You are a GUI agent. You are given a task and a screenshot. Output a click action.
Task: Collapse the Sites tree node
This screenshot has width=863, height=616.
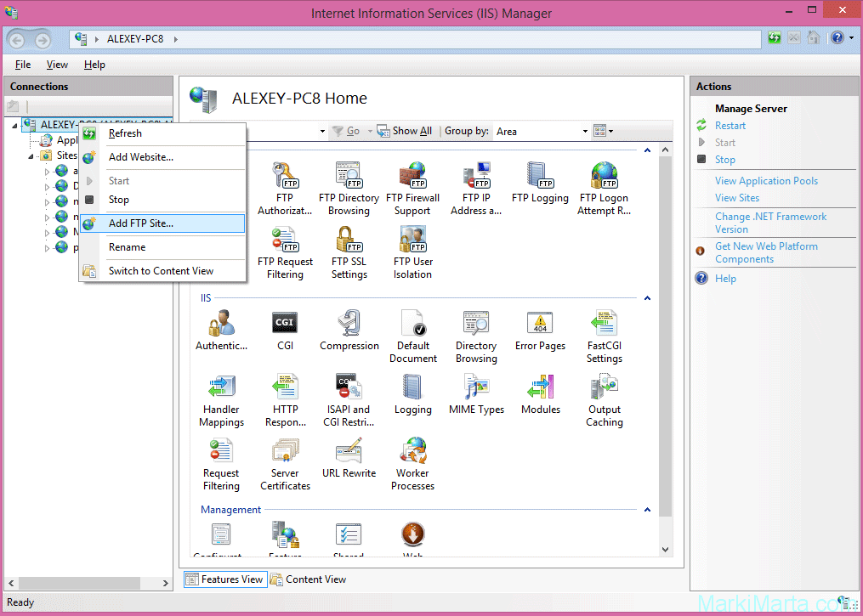coord(31,156)
